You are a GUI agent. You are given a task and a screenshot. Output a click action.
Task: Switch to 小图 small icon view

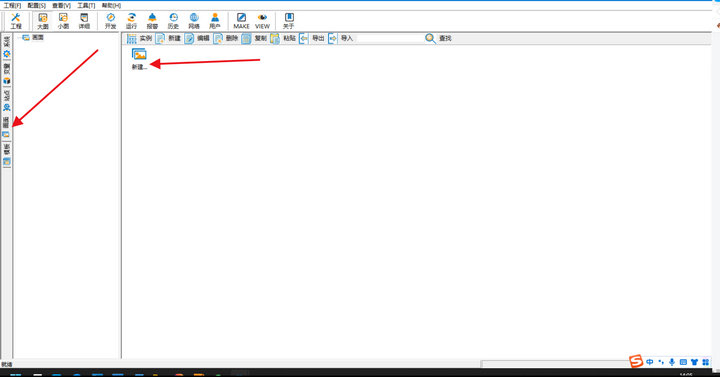tap(63, 21)
